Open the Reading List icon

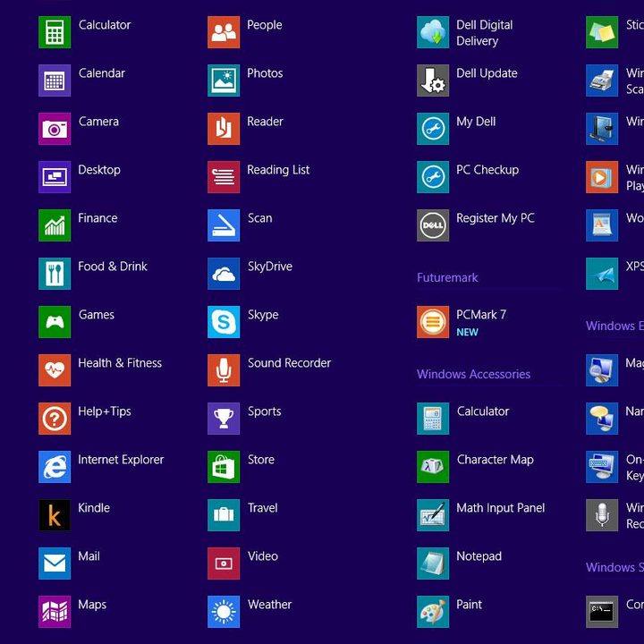(224, 177)
